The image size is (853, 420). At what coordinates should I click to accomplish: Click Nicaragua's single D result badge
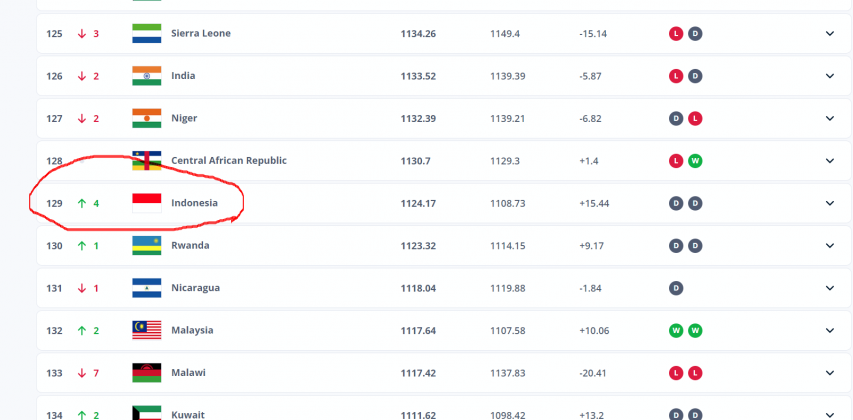coord(676,288)
